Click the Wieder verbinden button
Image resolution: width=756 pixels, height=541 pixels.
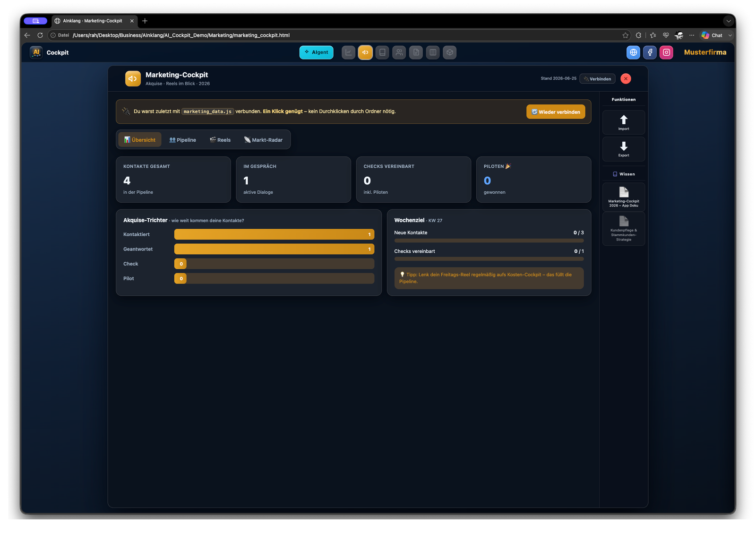(x=556, y=112)
